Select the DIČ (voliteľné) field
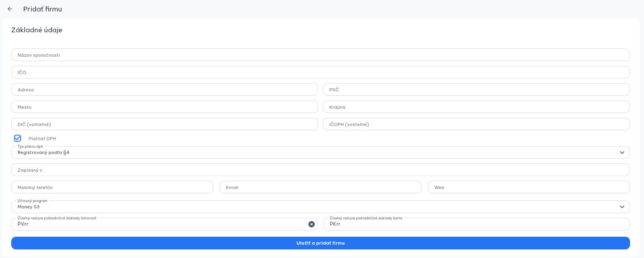 165,124
